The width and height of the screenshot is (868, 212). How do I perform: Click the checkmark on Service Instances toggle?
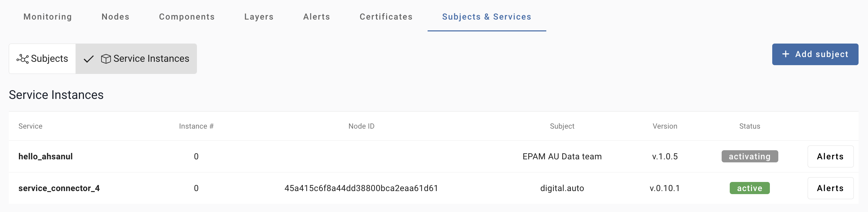point(89,59)
